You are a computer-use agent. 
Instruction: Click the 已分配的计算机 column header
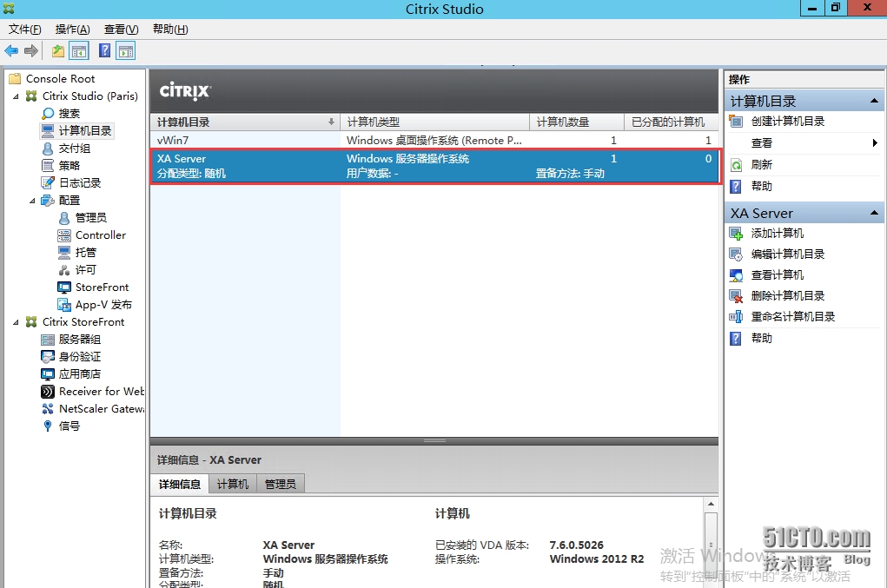671,122
